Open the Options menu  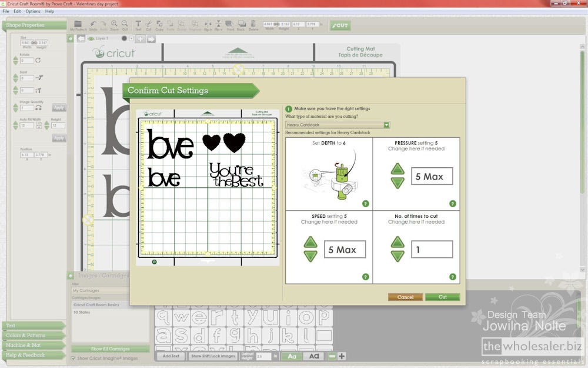pos(33,11)
